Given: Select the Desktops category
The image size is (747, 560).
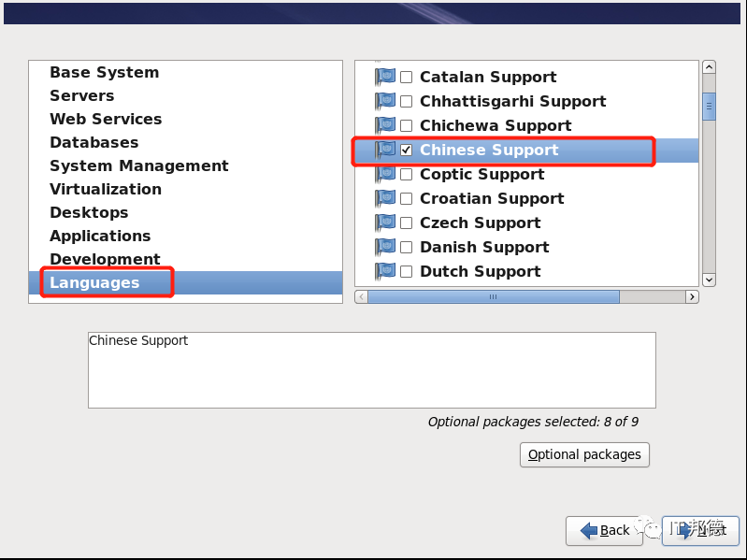Looking at the screenshot, I should click(89, 212).
